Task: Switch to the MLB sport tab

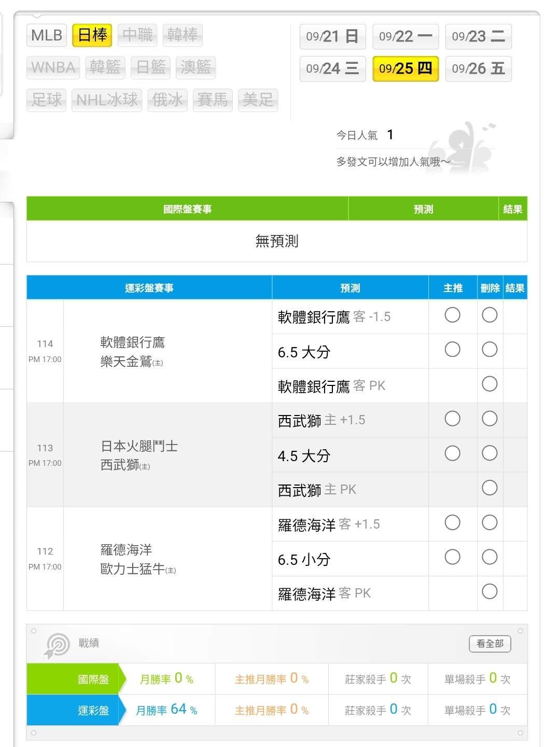Action: tap(47, 35)
